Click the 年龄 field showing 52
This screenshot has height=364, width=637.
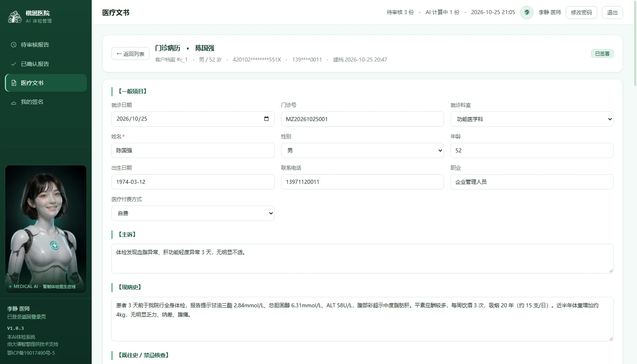[532, 150]
